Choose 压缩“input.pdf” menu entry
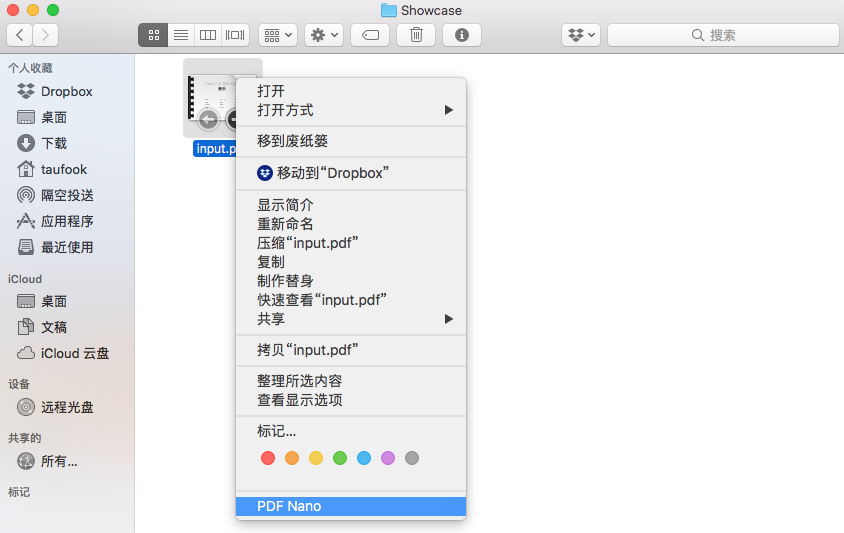 351,243
